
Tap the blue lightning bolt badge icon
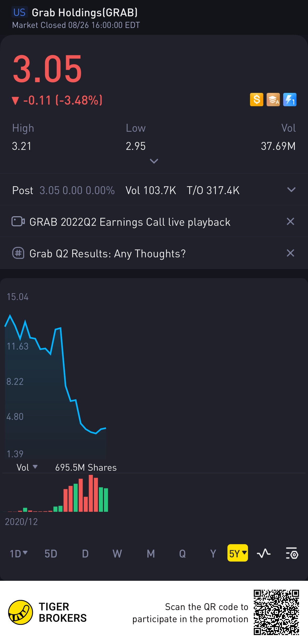click(290, 100)
